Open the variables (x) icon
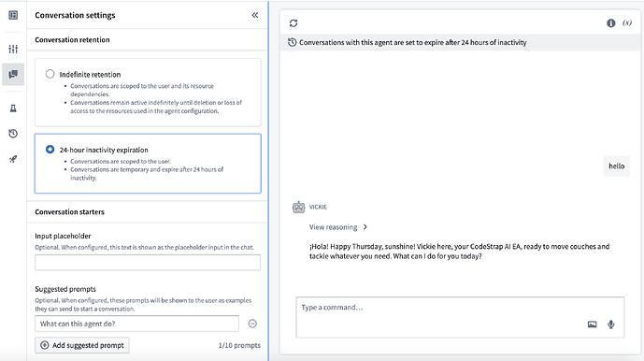The width and height of the screenshot is (644, 361). (x=627, y=23)
